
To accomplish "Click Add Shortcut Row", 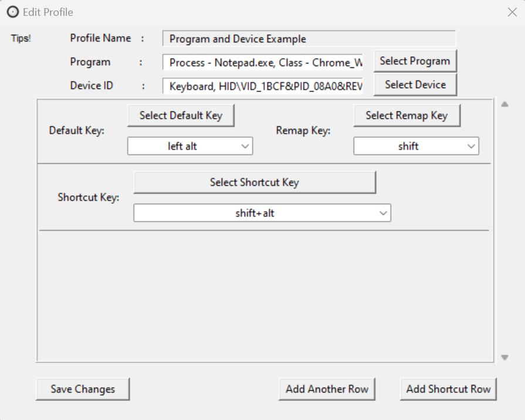I will point(448,388).
